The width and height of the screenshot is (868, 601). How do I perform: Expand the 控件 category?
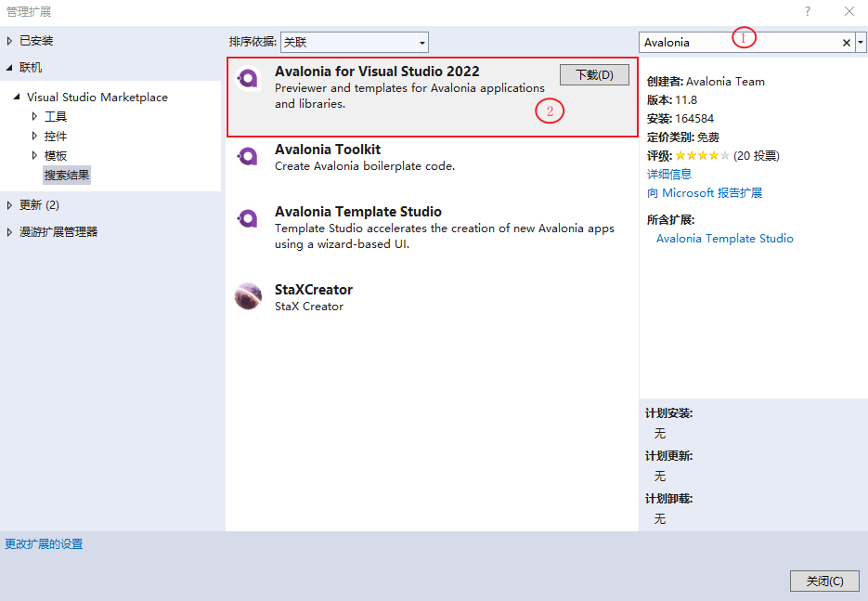click(34, 137)
